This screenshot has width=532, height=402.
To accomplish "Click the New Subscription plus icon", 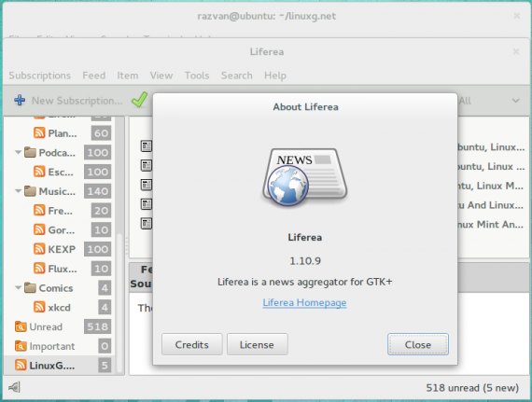I will coord(20,100).
